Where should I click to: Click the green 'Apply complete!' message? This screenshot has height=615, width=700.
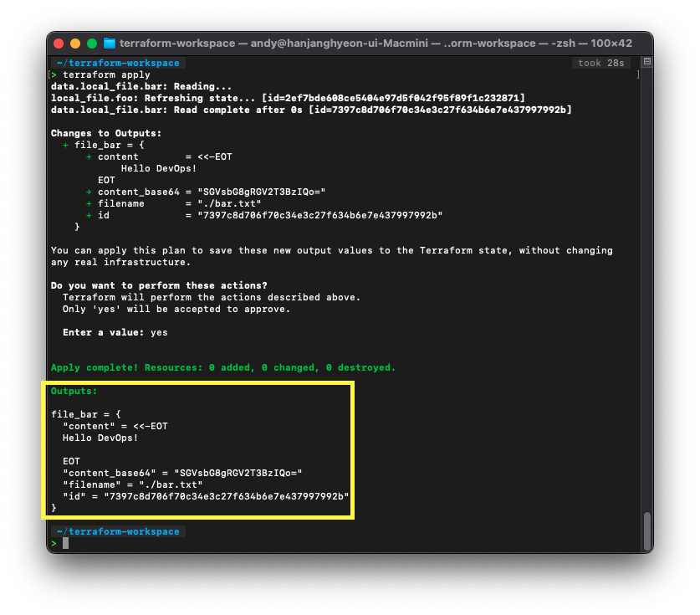(x=223, y=367)
